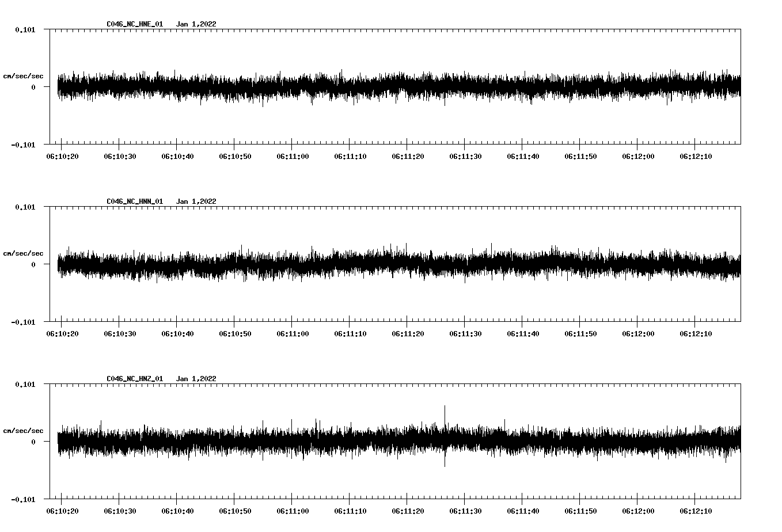Click the 06:11:40 time label under HNN plot

pos(523,334)
